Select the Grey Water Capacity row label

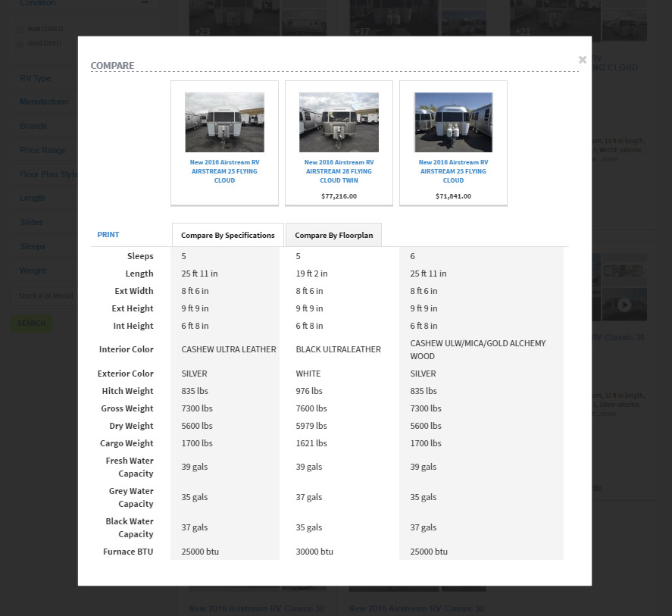(x=131, y=497)
